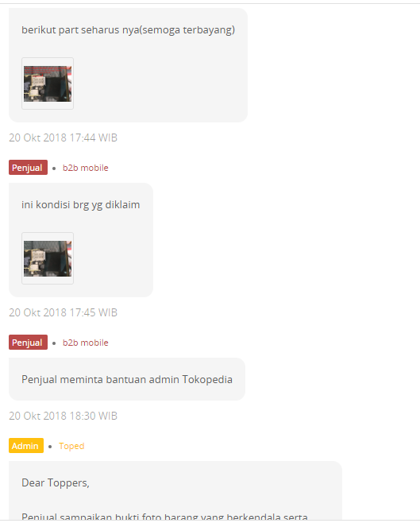This screenshot has height=523, width=420.
Task: Click the bullet separator between Admin and Toped
Action: (x=50, y=446)
